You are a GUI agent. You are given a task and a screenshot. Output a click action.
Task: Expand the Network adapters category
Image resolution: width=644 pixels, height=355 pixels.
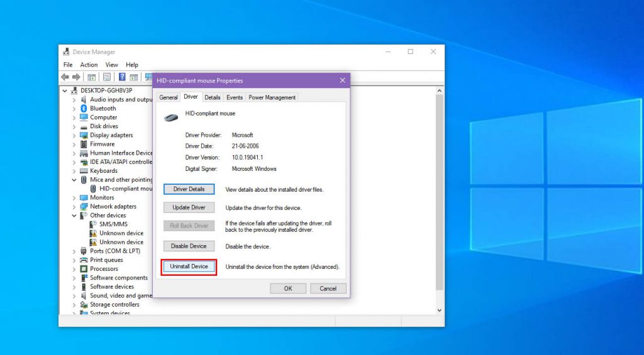(x=74, y=207)
